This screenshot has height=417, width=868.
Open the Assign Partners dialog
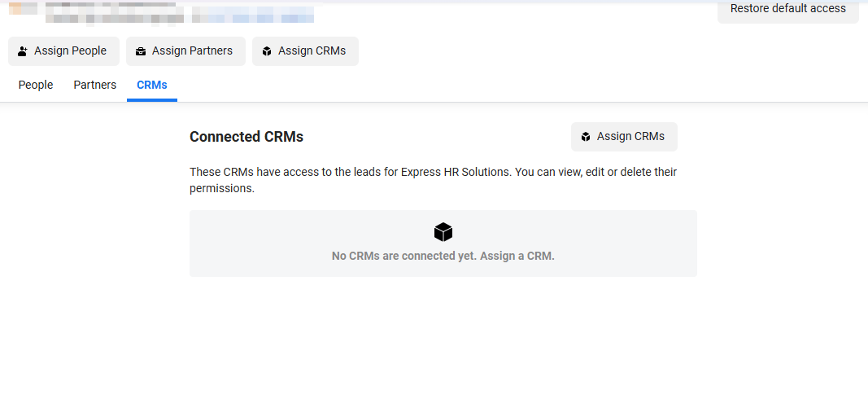185,51
